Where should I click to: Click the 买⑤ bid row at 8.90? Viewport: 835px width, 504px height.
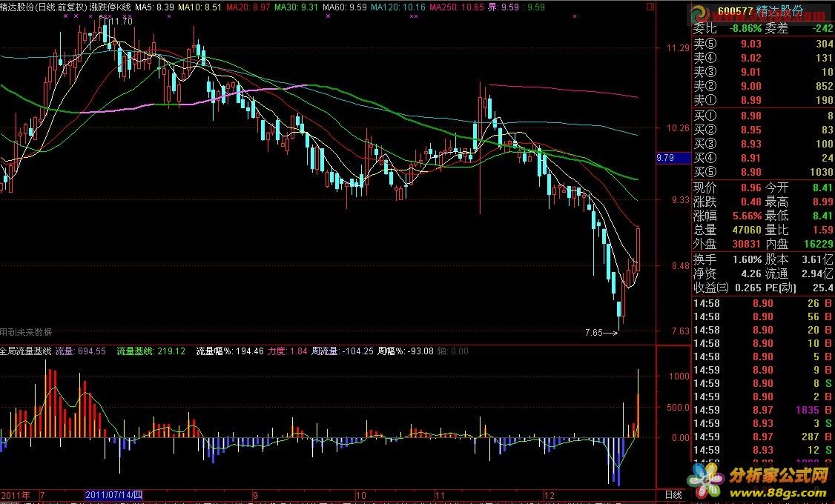763,172
